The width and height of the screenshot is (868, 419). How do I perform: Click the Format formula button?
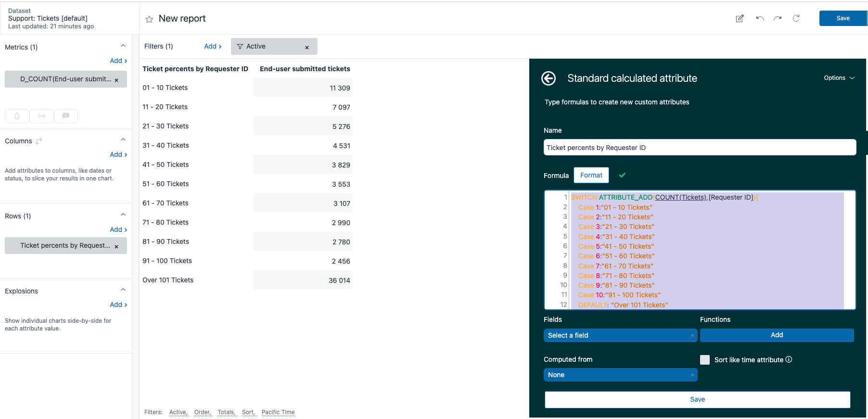[x=591, y=175]
